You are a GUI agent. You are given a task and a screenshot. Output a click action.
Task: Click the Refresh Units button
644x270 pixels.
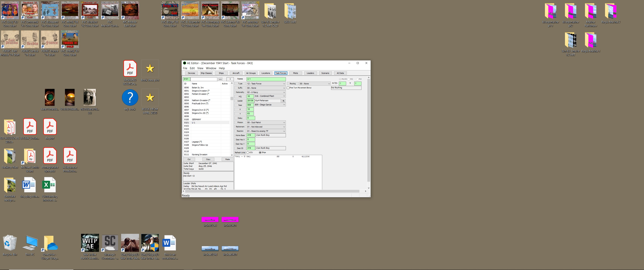[240, 152]
